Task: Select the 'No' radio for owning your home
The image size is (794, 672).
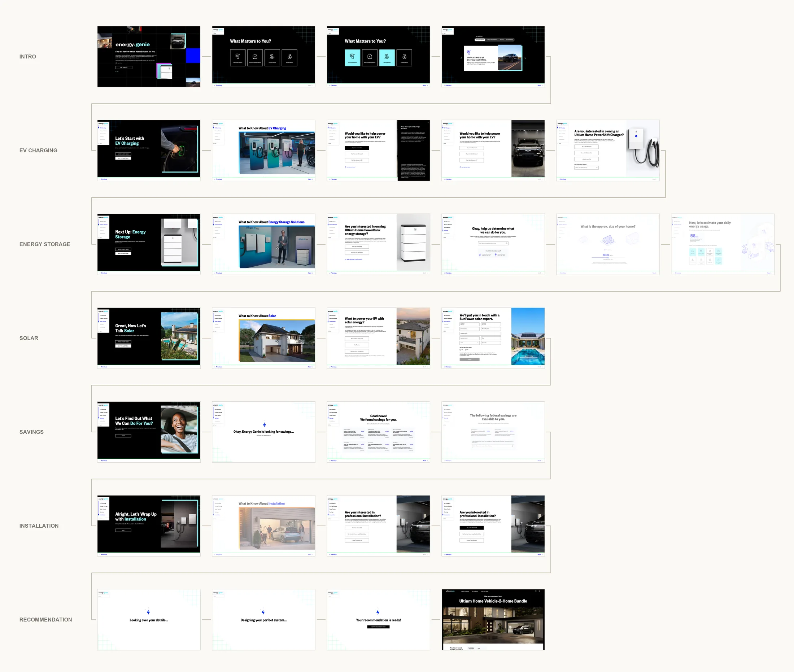Action: 466,350
